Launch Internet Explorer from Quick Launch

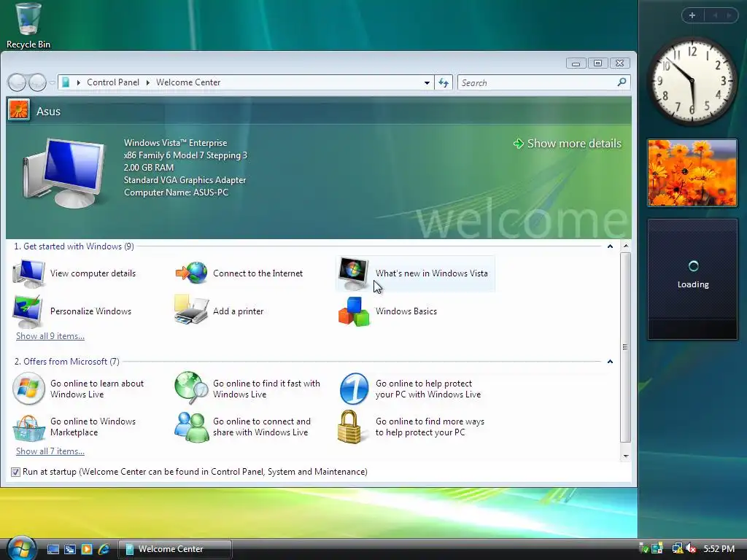pos(103,549)
